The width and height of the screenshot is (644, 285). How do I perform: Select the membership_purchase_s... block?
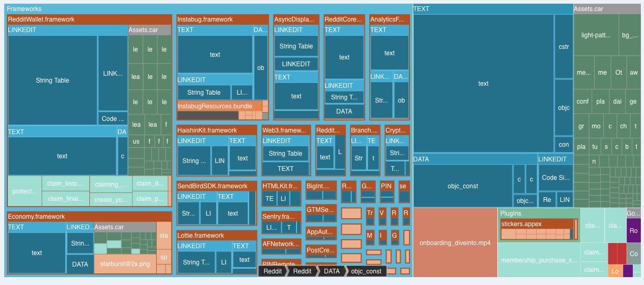(539, 260)
